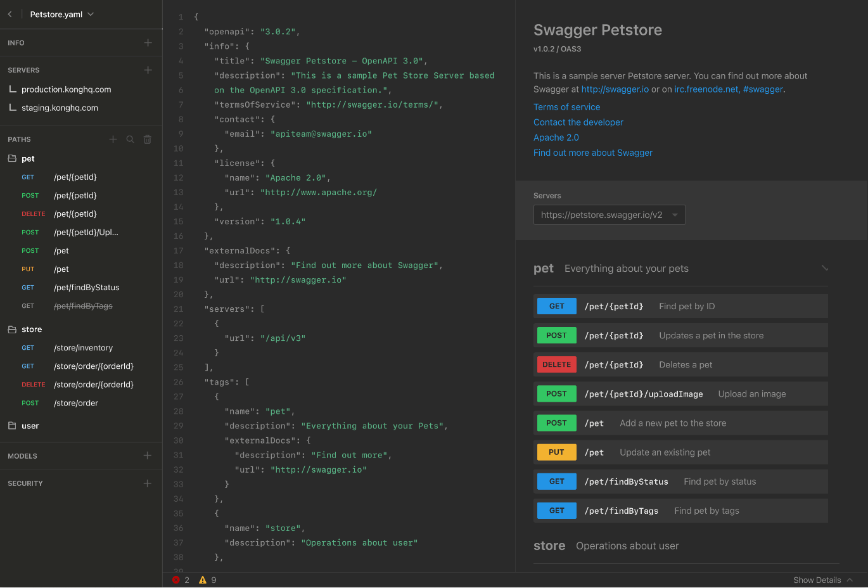Screen dimensions: 868x588
Task: Click the "email": "apiteam@swagger.io" line
Action: (298, 134)
